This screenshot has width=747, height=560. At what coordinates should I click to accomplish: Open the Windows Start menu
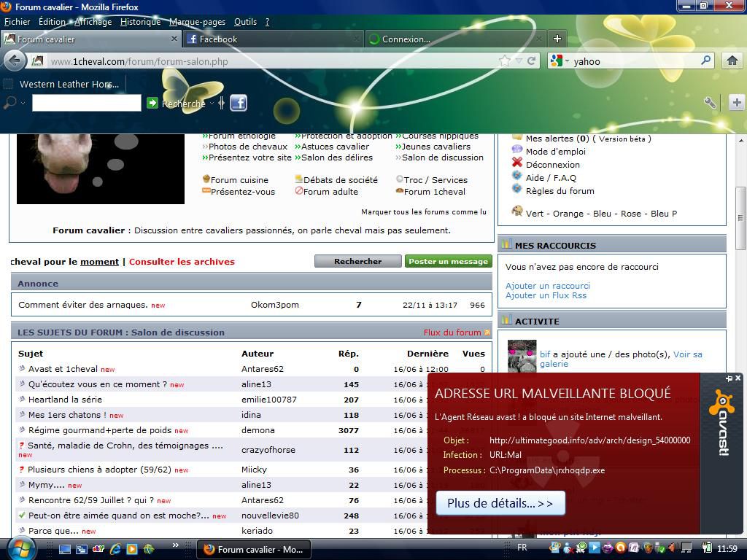pos(20,548)
